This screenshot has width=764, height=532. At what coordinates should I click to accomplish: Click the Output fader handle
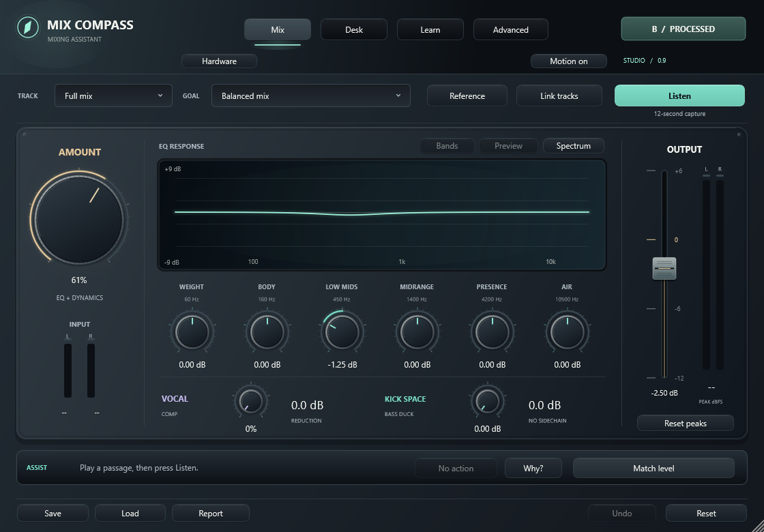[664, 269]
